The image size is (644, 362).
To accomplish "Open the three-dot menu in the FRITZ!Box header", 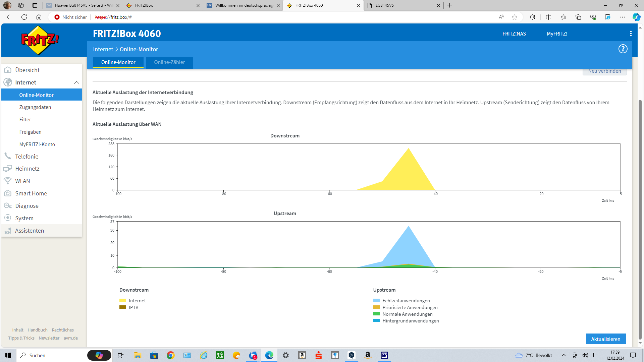I will 631,34.
